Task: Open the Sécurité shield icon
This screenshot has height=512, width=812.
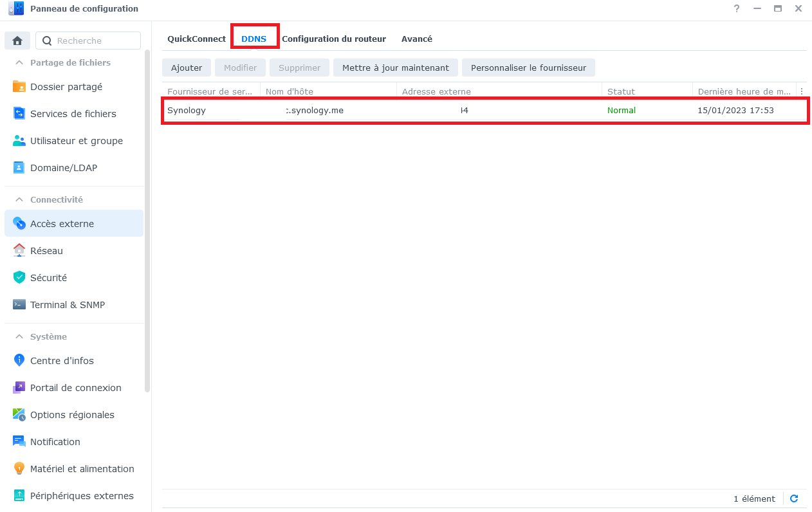Action: [x=19, y=278]
